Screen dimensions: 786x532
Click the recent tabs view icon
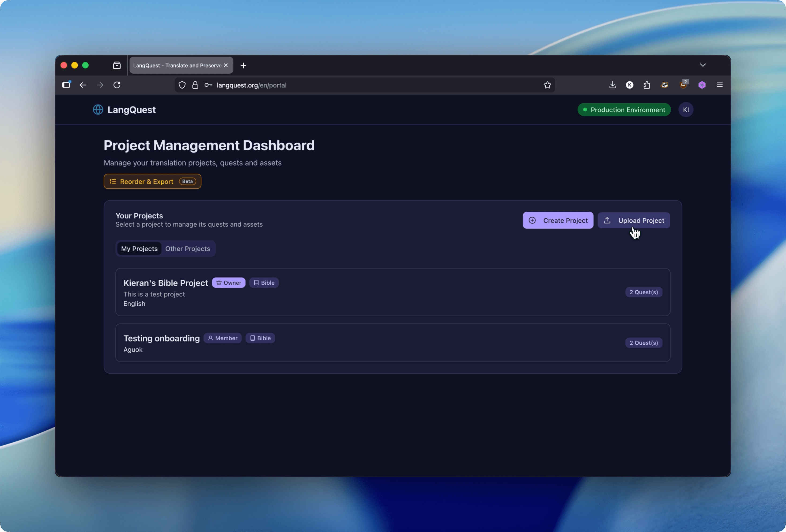pos(117,65)
